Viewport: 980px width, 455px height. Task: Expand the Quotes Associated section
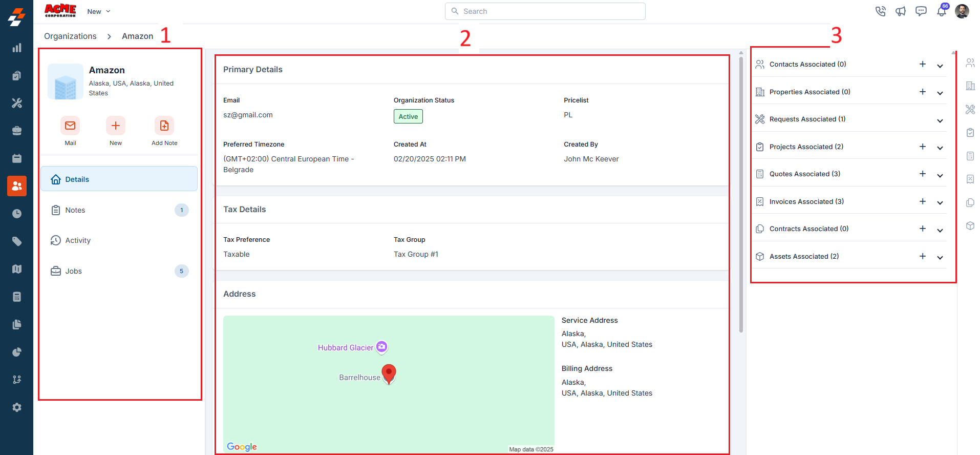point(940,176)
